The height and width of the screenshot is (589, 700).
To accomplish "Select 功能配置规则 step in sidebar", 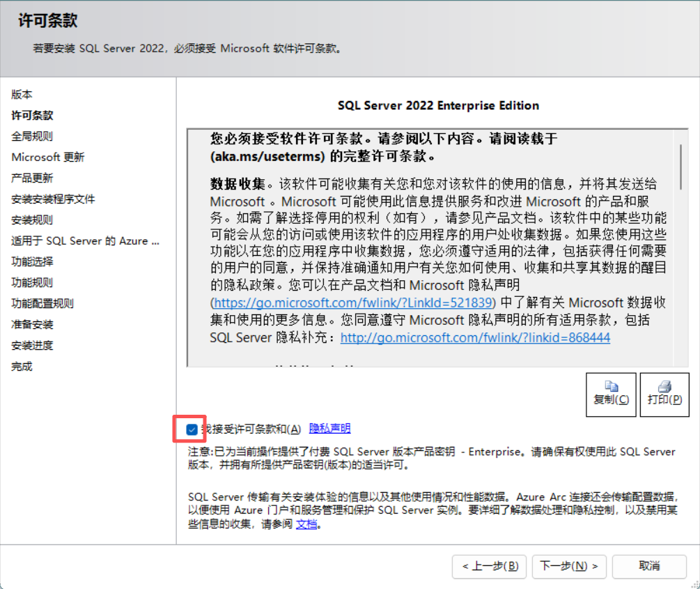I will tap(42, 303).
